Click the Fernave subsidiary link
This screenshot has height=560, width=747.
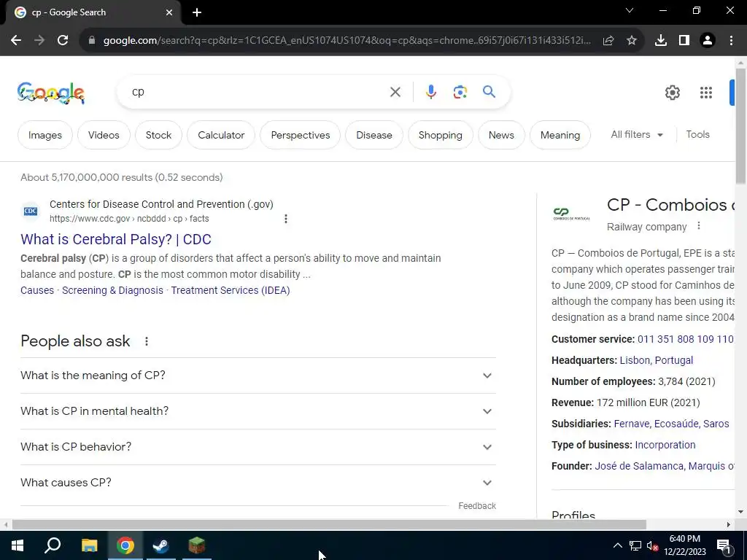632,424
